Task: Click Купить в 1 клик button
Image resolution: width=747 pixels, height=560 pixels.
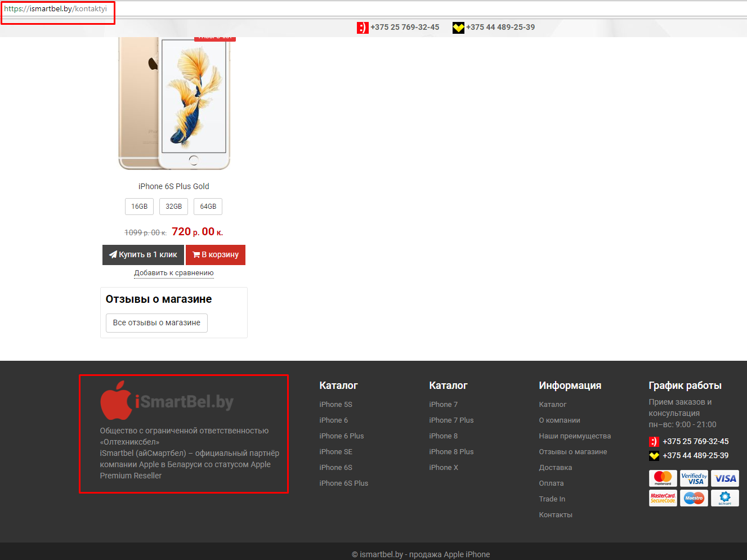Action: coord(143,254)
